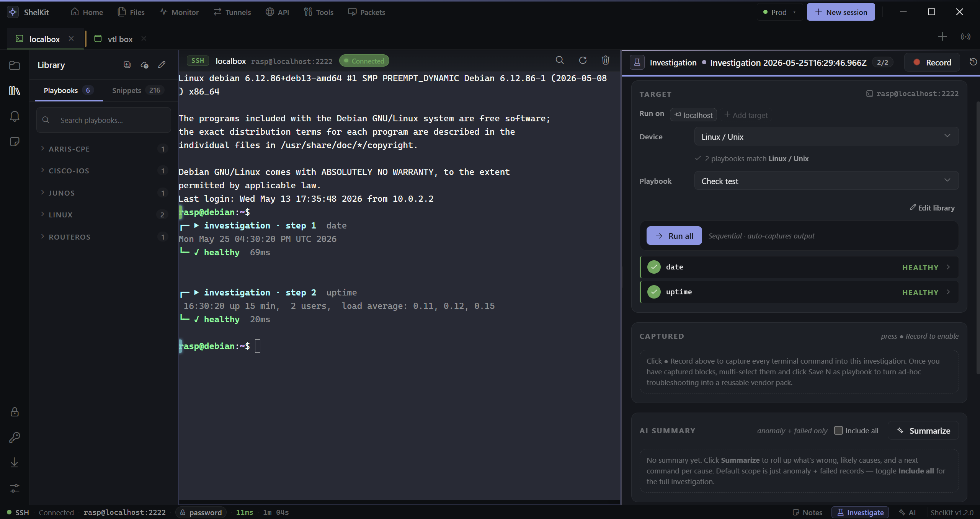Open the sticky note sidebar icon
The height and width of the screenshot is (519, 980).
(x=15, y=142)
